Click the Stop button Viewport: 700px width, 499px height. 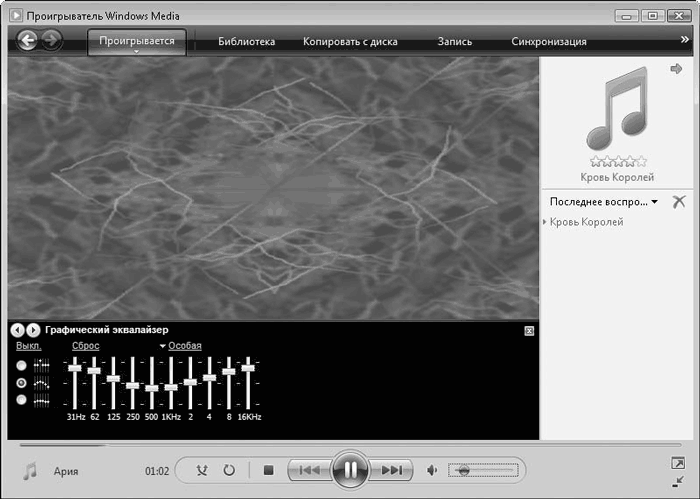pos(268,470)
